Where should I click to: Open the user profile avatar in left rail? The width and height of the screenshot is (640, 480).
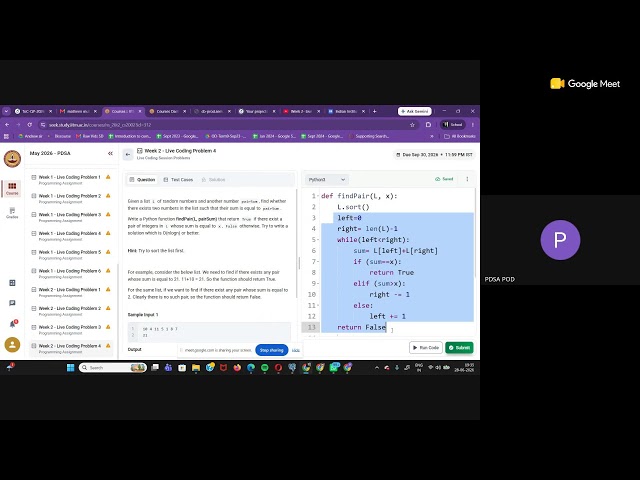(x=12, y=345)
